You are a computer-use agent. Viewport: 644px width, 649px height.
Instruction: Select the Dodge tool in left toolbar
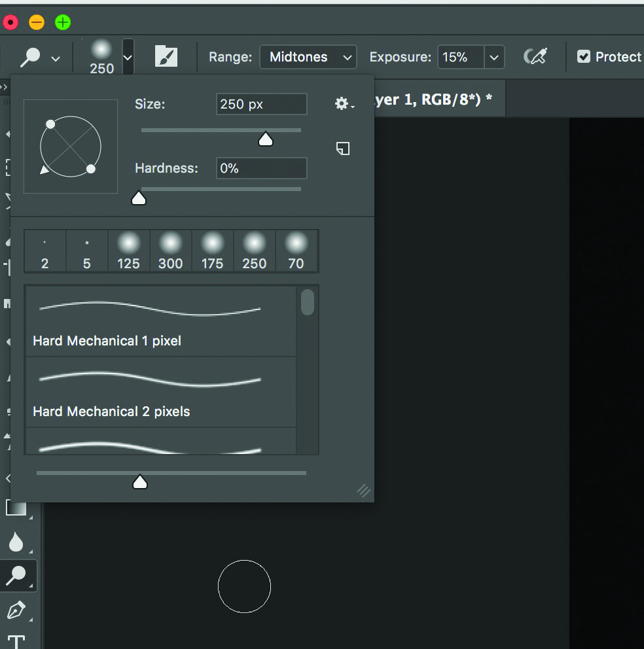click(x=16, y=576)
